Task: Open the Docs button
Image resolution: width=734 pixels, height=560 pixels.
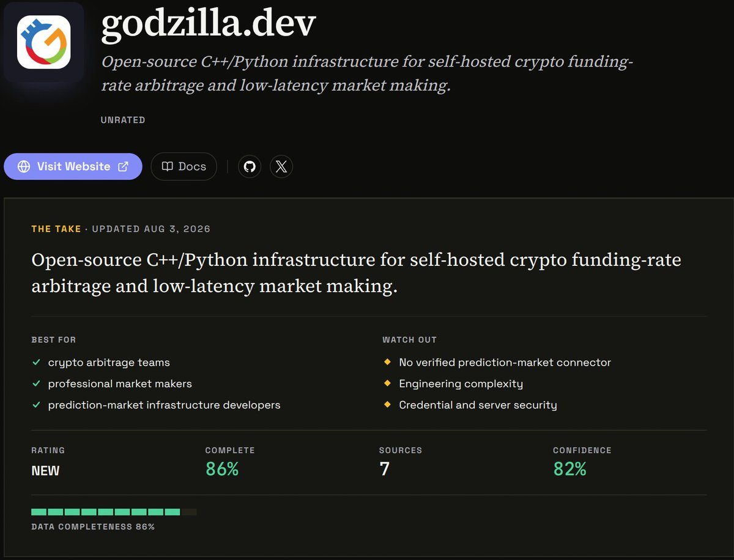Action: [x=183, y=166]
